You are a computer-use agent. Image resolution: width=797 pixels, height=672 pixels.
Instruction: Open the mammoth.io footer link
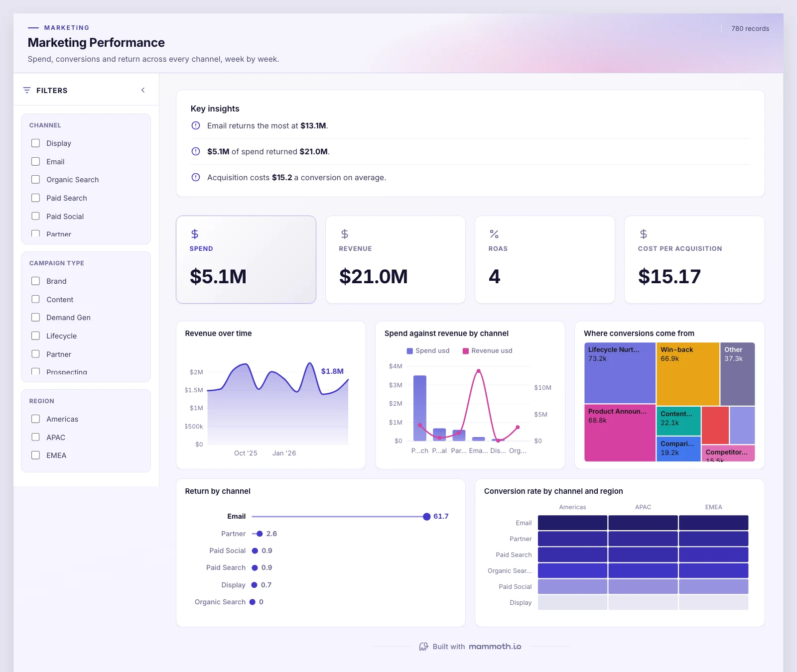click(x=495, y=646)
